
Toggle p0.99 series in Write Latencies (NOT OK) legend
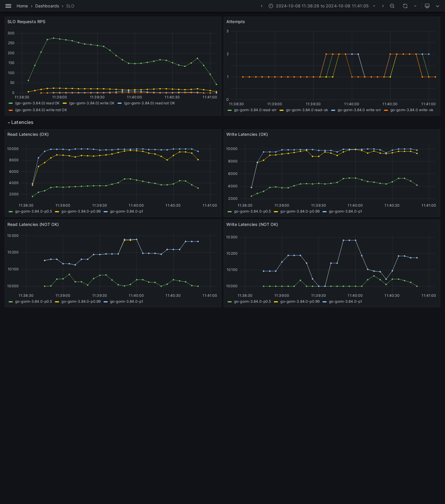pos(300,302)
